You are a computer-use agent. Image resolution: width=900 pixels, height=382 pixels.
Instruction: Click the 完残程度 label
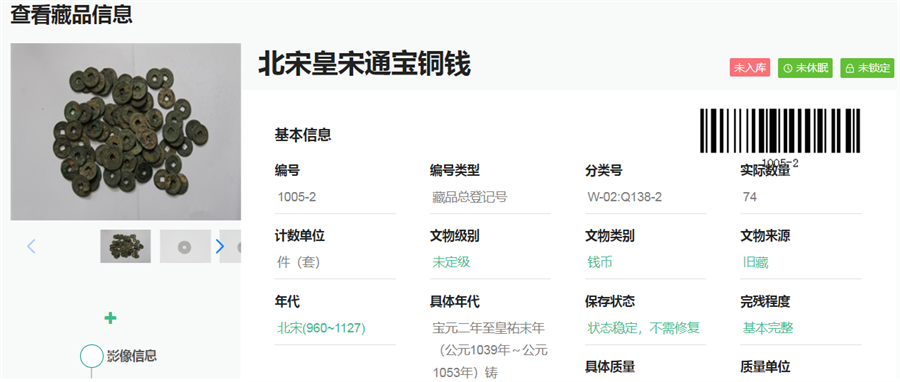coord(765,301)
